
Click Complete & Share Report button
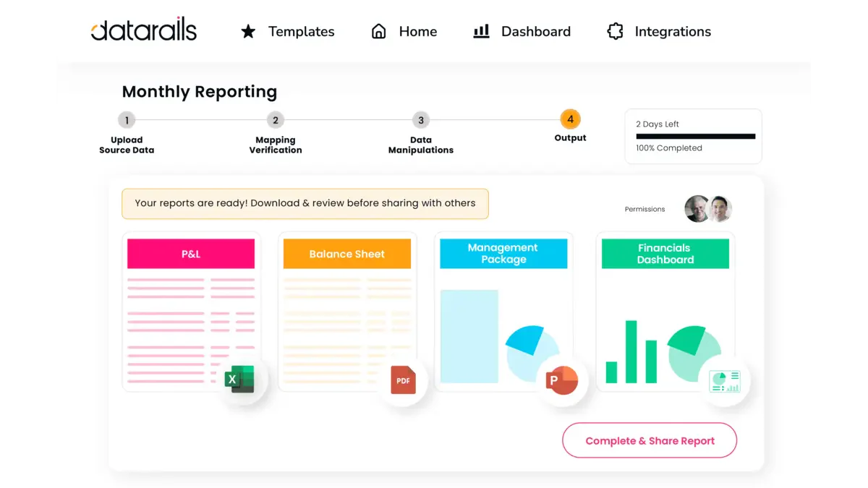(x=650, y=440)
